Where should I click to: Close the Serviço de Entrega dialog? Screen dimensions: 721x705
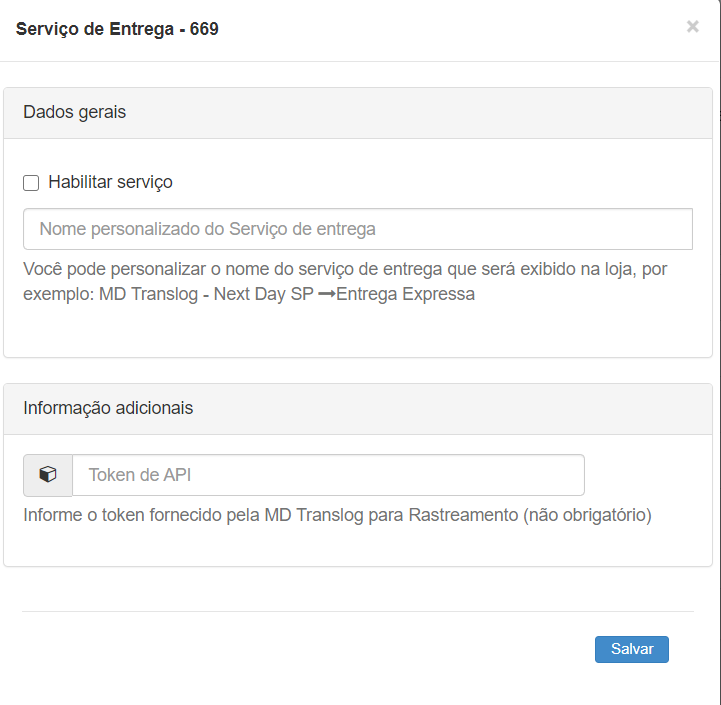pos(692,27)
